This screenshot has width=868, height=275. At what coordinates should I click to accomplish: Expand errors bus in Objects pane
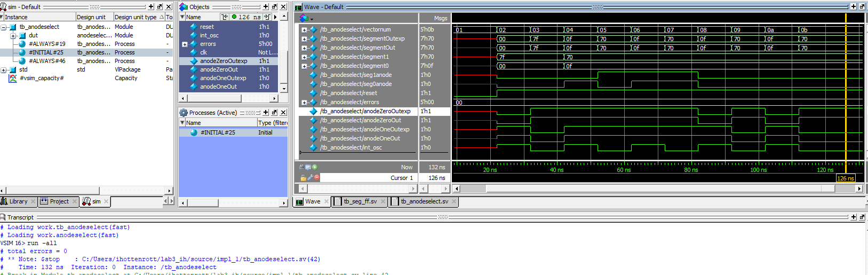[x=185, y=44]
